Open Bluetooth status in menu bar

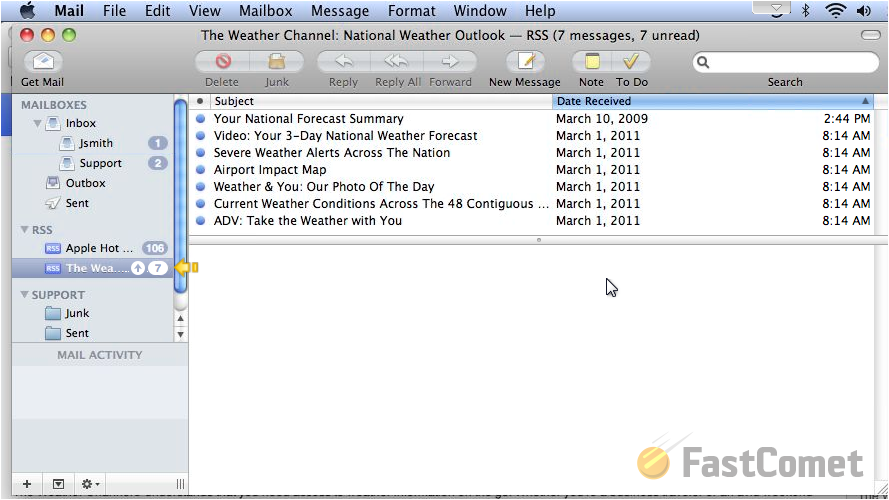click(805, 10)
